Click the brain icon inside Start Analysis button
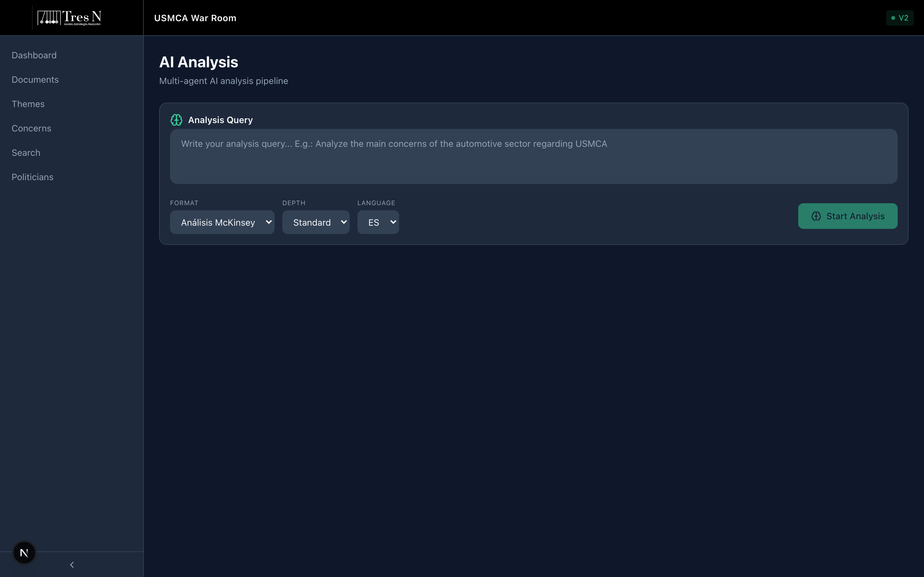924x577 pixels. [816, 216]
